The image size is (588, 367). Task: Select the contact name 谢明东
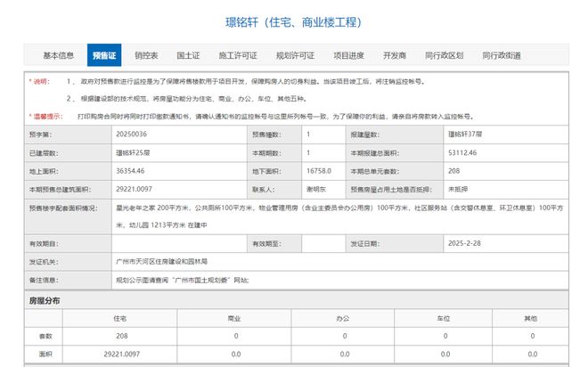pos(316,190)
